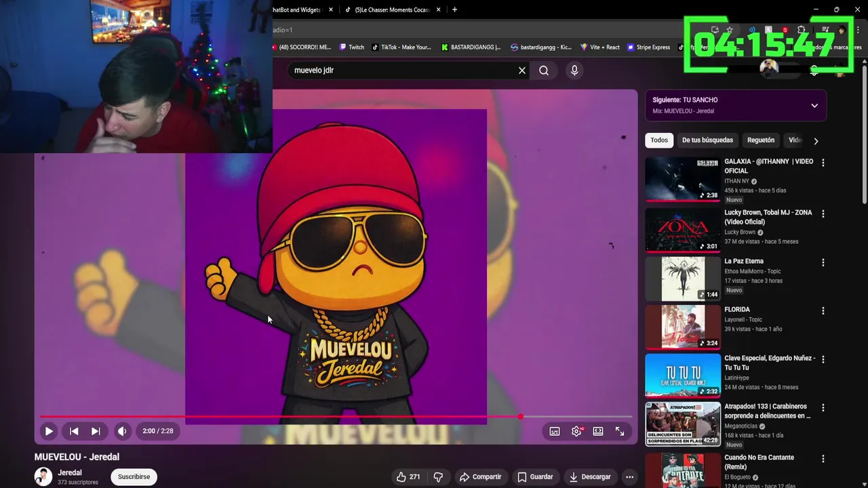Open SOCORRO!! ME bookmark
This screenshot has height=488, width=868.
[302, 47]
